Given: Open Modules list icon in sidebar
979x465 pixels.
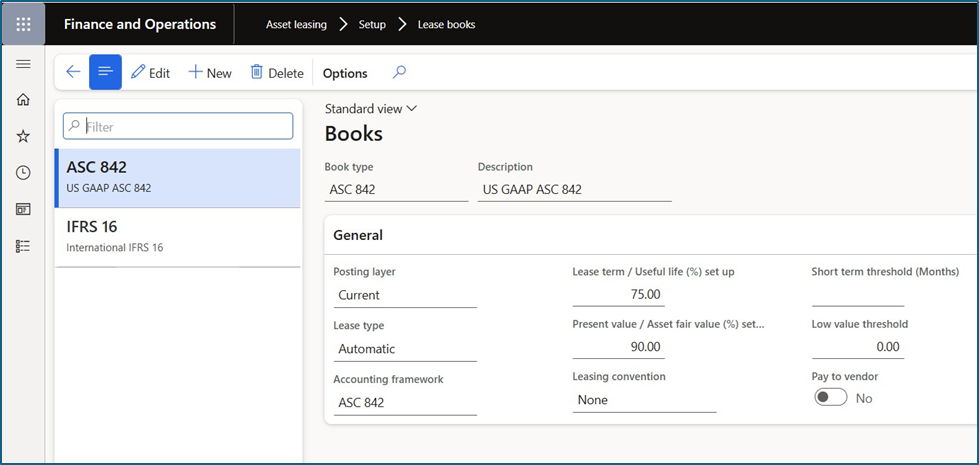Looking at the screenshot, I should (23, 246).
